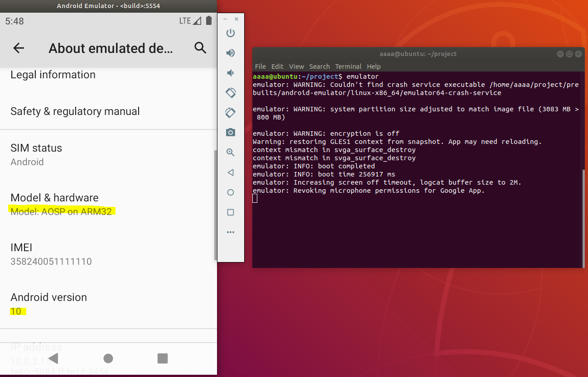Viewport: 588px width, 377px height.
Task: Tap the Android navigation back button
Action: pos(53,358)
